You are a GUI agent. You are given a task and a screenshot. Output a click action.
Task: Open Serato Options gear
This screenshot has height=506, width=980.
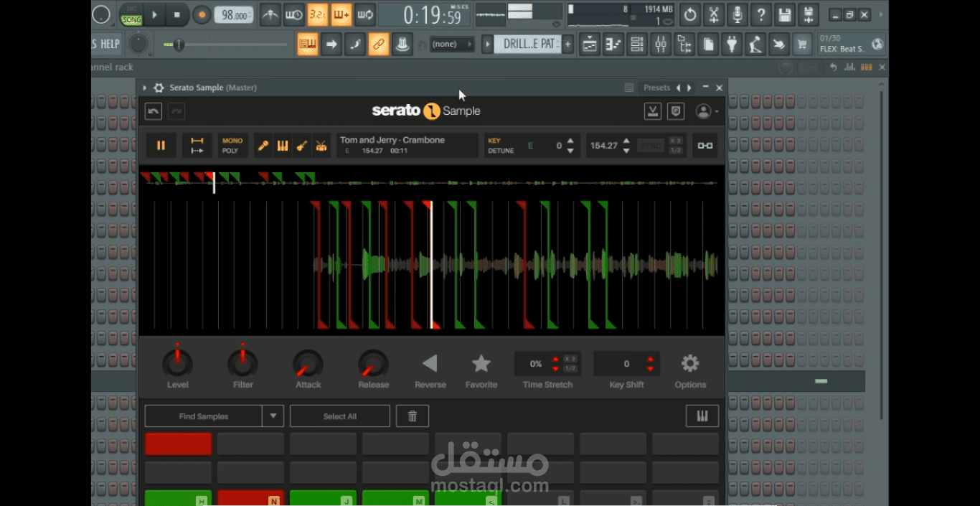(x=690, y=363)
